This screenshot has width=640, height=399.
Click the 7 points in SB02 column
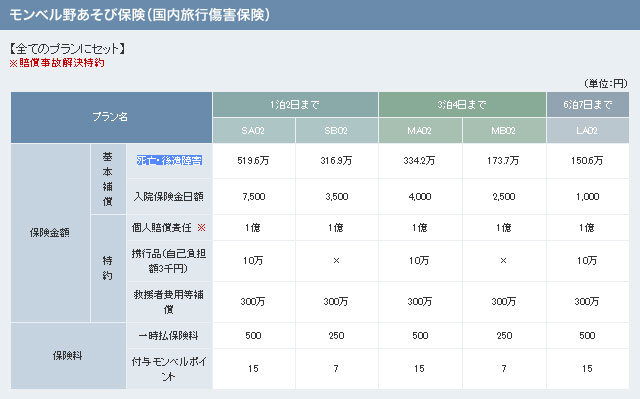[x=336, y=369]
